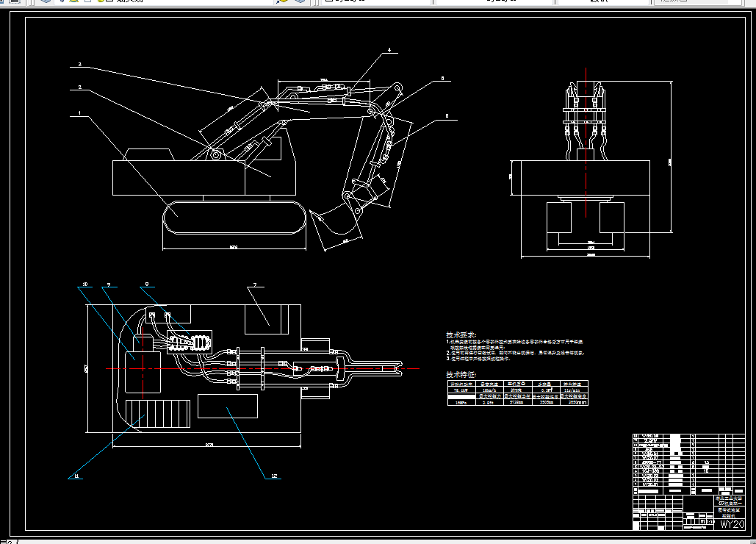This screenshot has width=756, height=544.
Task: Select part callout number 7
Action: click(255, 284)
